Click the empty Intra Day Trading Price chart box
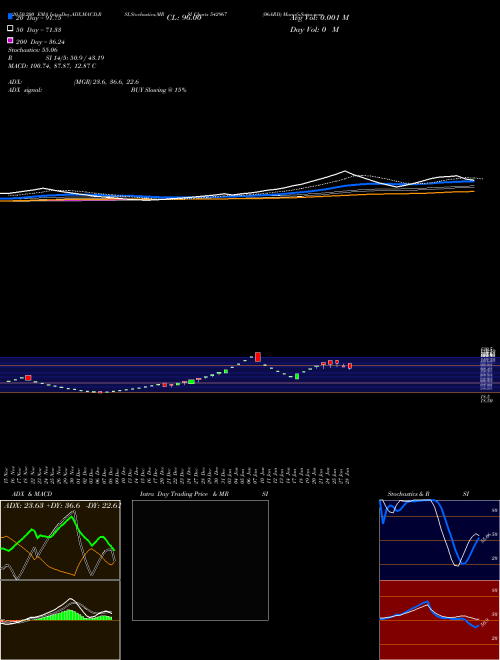Screen dimensions: 500x660 200,560
